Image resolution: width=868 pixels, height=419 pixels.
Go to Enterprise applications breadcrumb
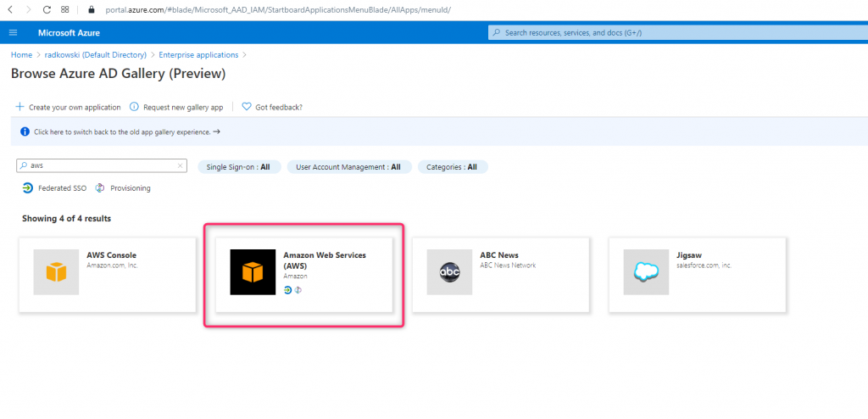[x=198, y=55]
